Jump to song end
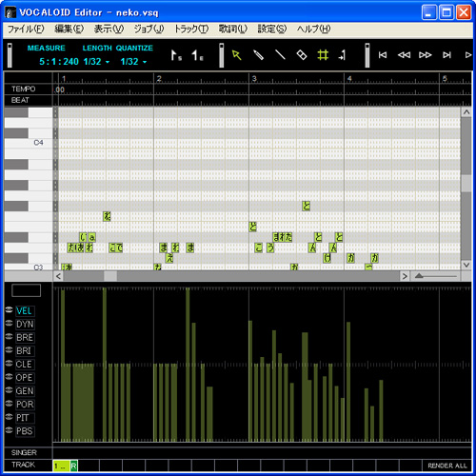This screenshot has width=476, height=476. [446, 55]
